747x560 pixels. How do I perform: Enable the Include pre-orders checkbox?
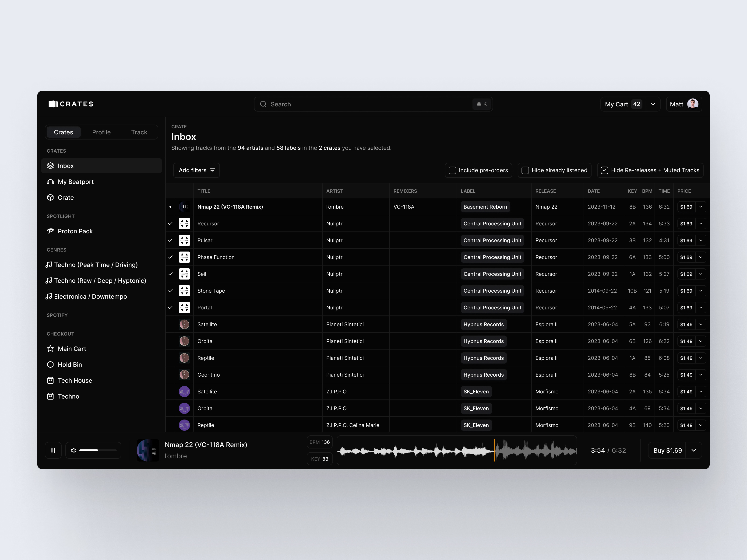tap(452, 170)
